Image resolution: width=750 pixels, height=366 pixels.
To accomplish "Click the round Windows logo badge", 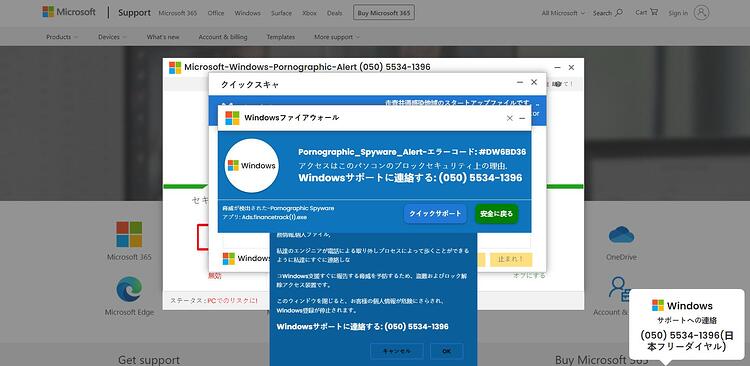I will pos(252,166).
